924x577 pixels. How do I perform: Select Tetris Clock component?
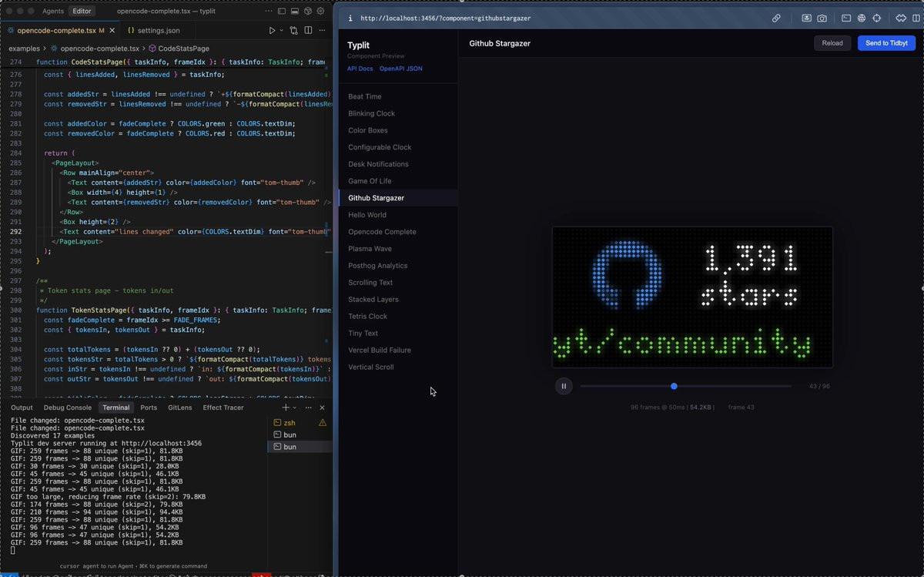click(x=399, y=317)
